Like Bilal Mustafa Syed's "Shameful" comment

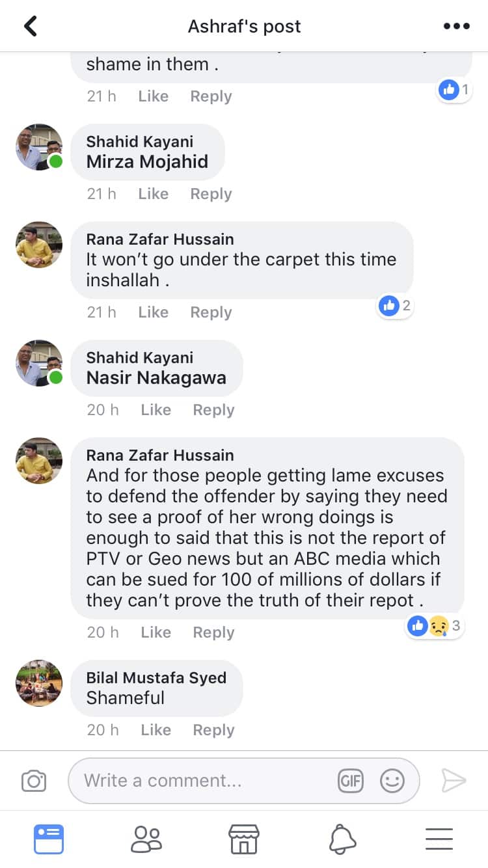coord(156,730)
